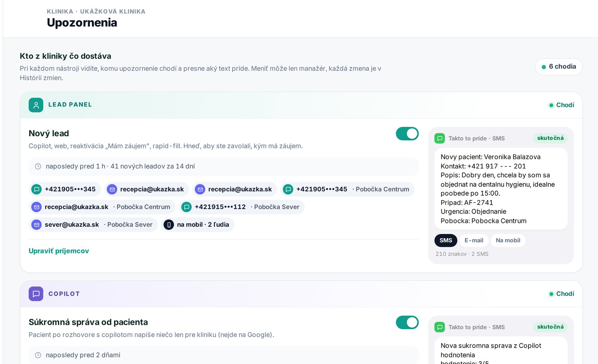This screenshot has height=364, width=598.
Task: Click SMS icon on +421915•••112 chip
Action: tap(187, 207)
